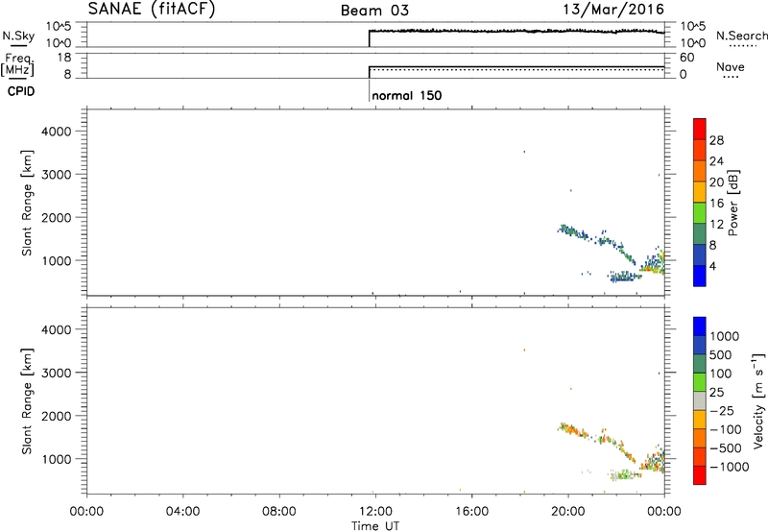This screenshot has width=768, height=532.
Task: Click the Slant Range label of power panel
Action: click(27, 203)
